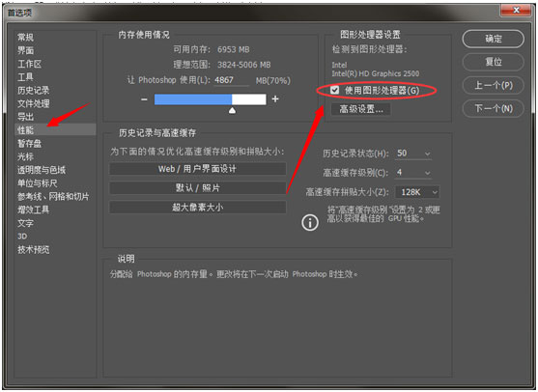Screen dimensions: 538x392
Task: Click the plus icon to increase memory
Action: pyautogui.click(x=275, y=99)
